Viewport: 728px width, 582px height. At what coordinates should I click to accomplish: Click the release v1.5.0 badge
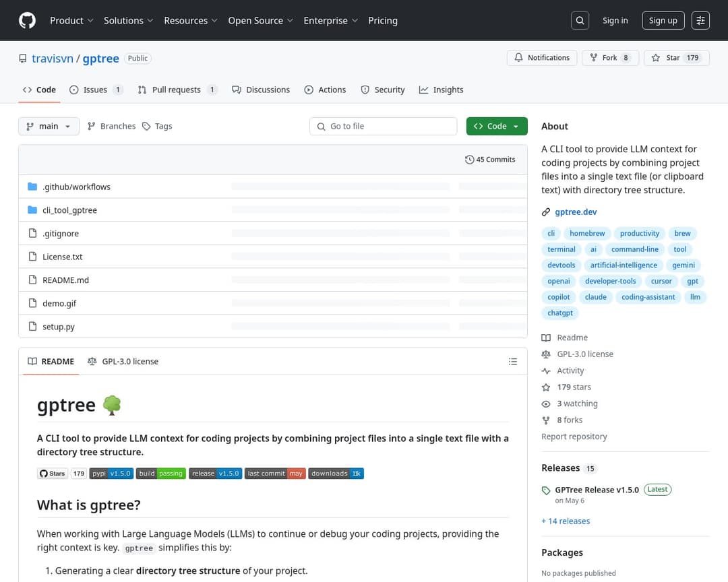pos(216,474)
